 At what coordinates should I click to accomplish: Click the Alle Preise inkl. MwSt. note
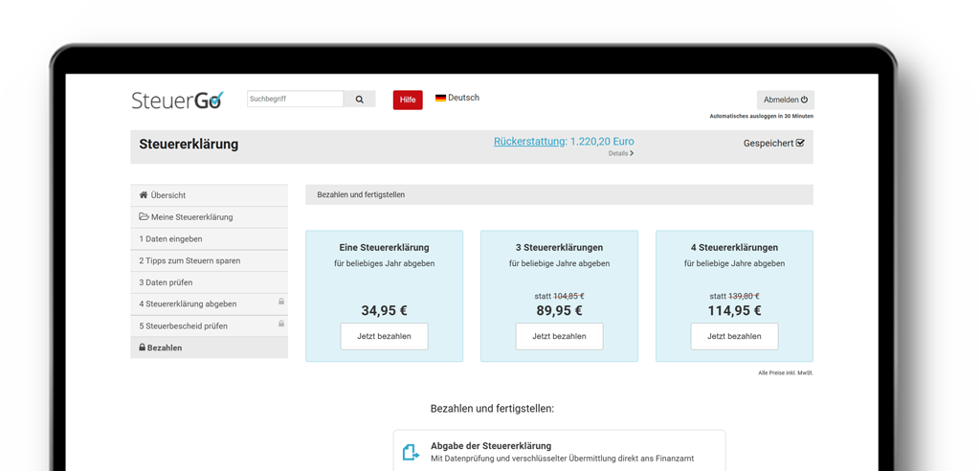[x=786, y=372]
